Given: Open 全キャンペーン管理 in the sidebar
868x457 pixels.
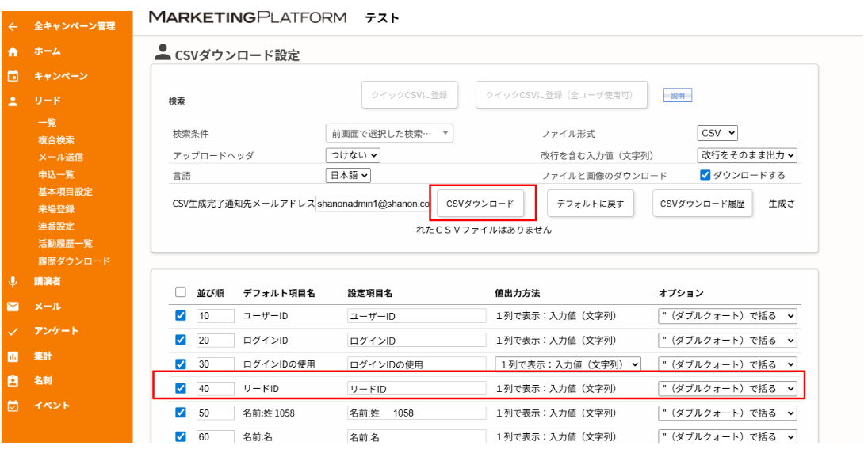Looking at the screenshot, I should 75,26.
